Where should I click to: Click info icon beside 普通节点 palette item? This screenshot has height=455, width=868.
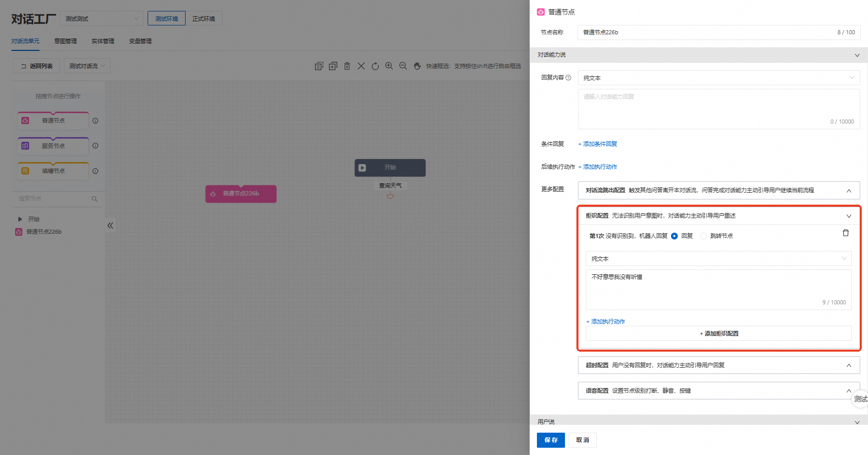coord(95,121)
